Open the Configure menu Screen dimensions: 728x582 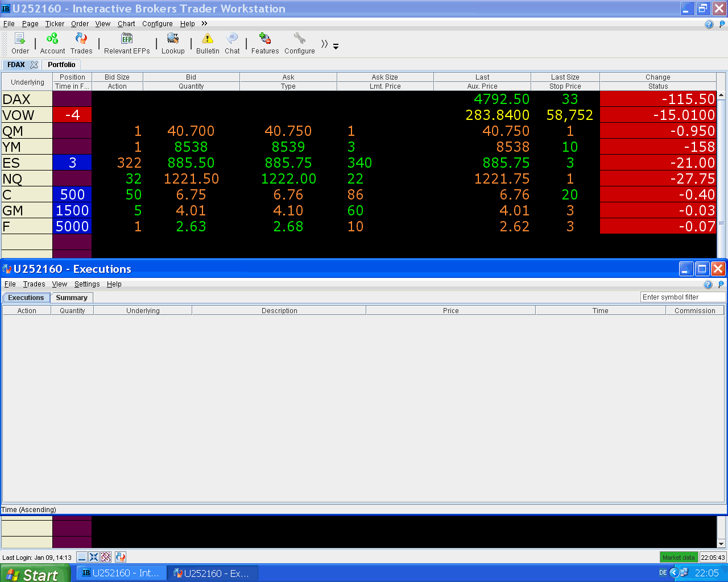158,24
